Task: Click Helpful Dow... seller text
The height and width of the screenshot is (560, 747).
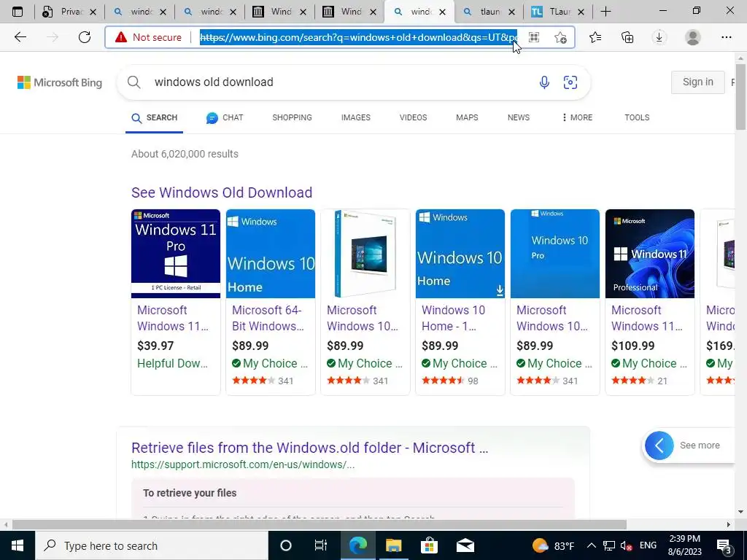Action: [x=172, y=363]
